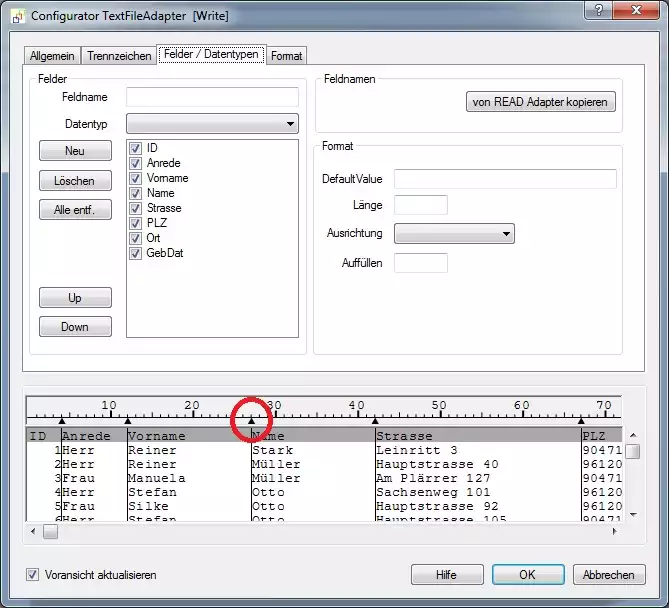Click the column marker circled in red on ruler
The width and height of the screenshot is (669, 608).
[x=251, y=420]
